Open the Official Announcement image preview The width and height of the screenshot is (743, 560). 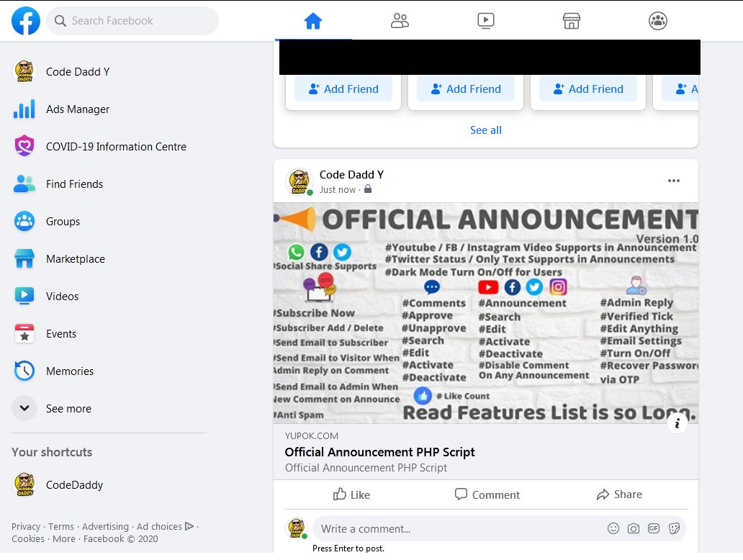(486, 313)
